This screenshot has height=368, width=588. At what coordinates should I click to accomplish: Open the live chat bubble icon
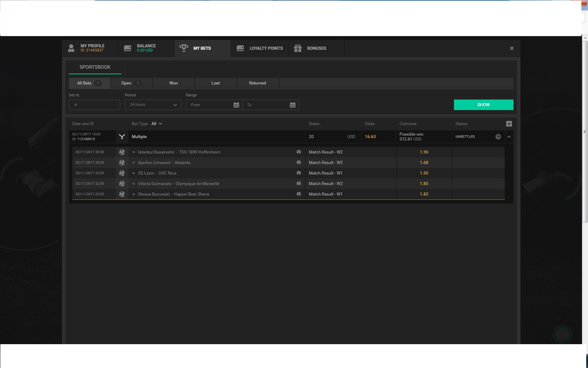[x=562, y=334]
